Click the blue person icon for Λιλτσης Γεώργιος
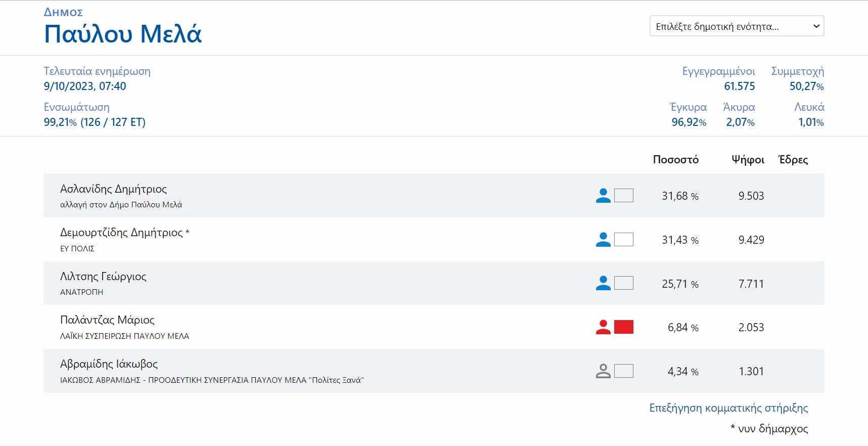Image resolution: width=868 pixels, height=446 pixels. tap(603, 283)
